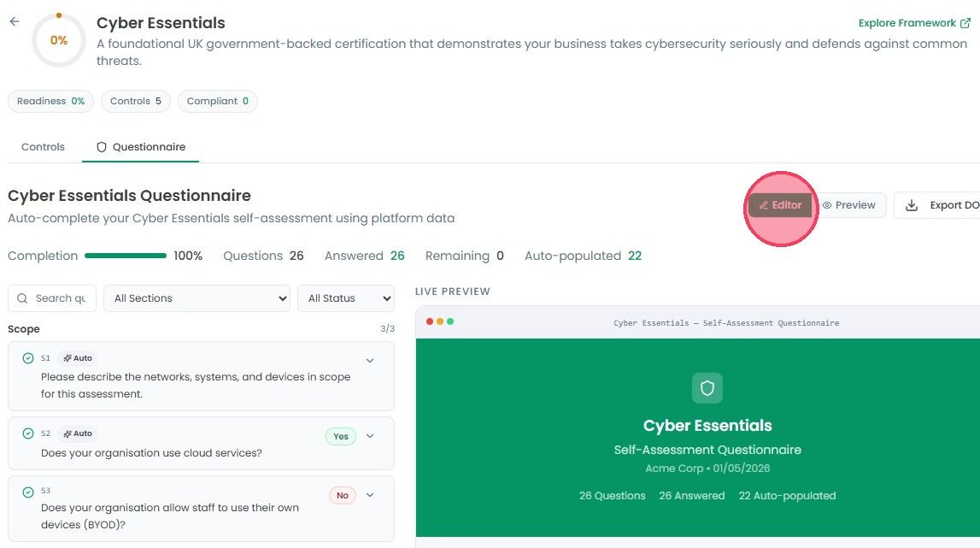The image size is (980, 548).
Task: Click the green dot in preview window
Action: click(450, 321)
